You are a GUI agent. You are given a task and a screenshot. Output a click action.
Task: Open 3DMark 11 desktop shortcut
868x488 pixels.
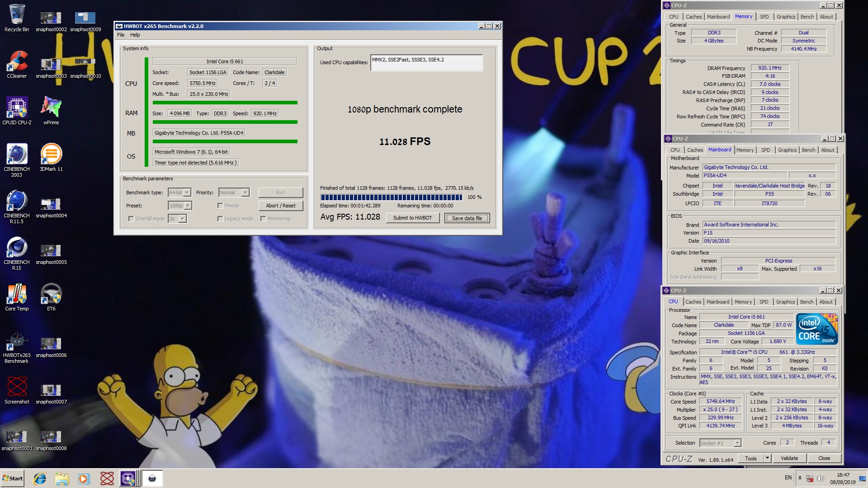click(51, 158)
